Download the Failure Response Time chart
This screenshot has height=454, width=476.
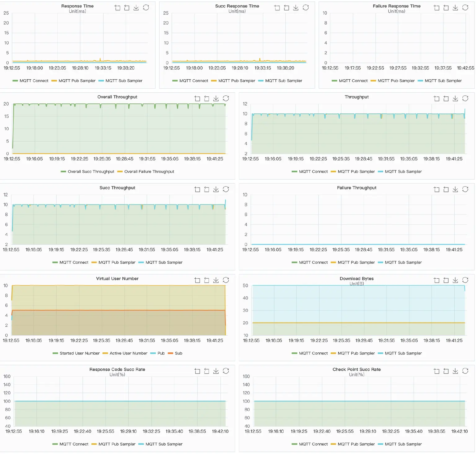(455, 8)
